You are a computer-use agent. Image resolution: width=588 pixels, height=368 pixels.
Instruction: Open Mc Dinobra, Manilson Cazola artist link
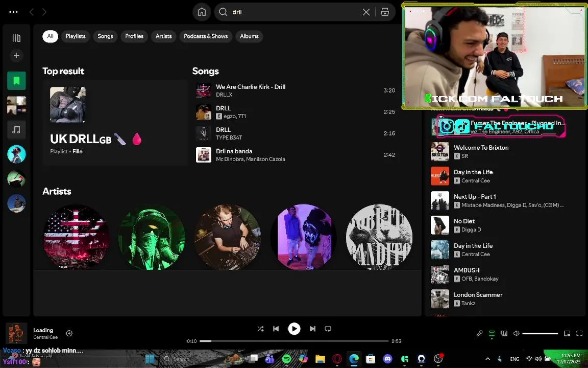pos(251,159)
